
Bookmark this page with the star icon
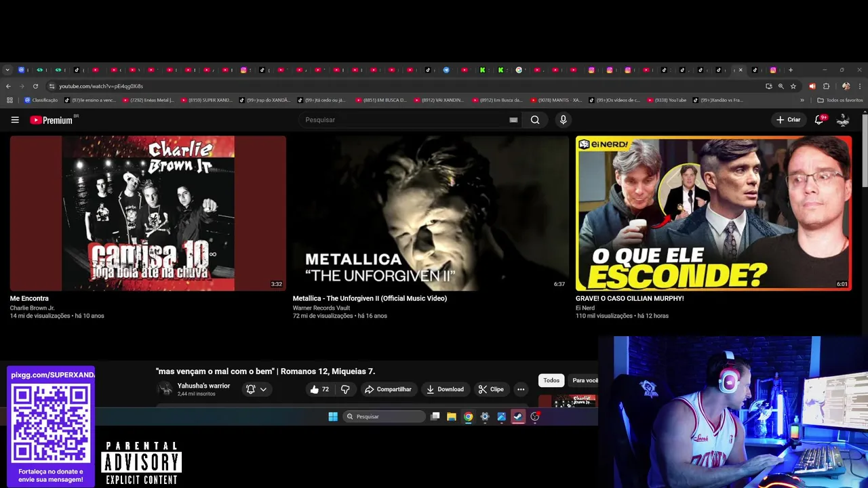pyautogui.click(x=793, y=86)
